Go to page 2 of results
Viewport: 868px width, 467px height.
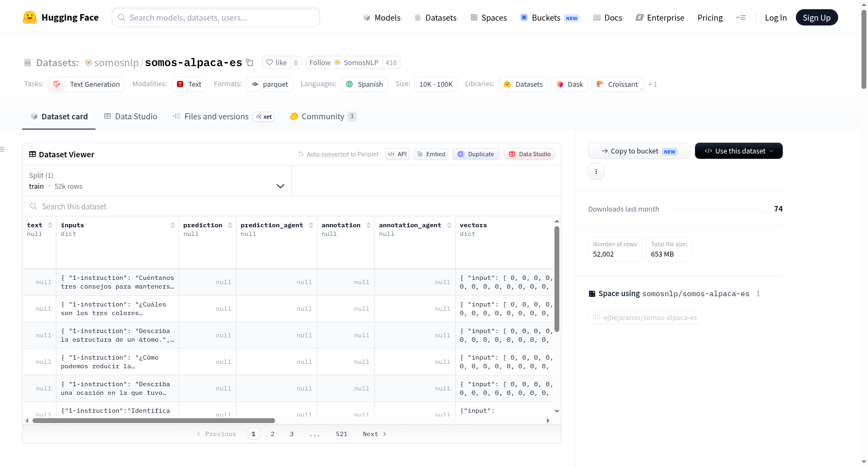[272, 434]
